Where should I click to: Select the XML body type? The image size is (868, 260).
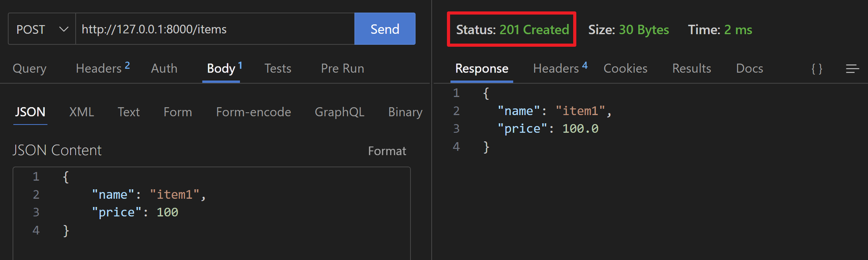point(82,112)
